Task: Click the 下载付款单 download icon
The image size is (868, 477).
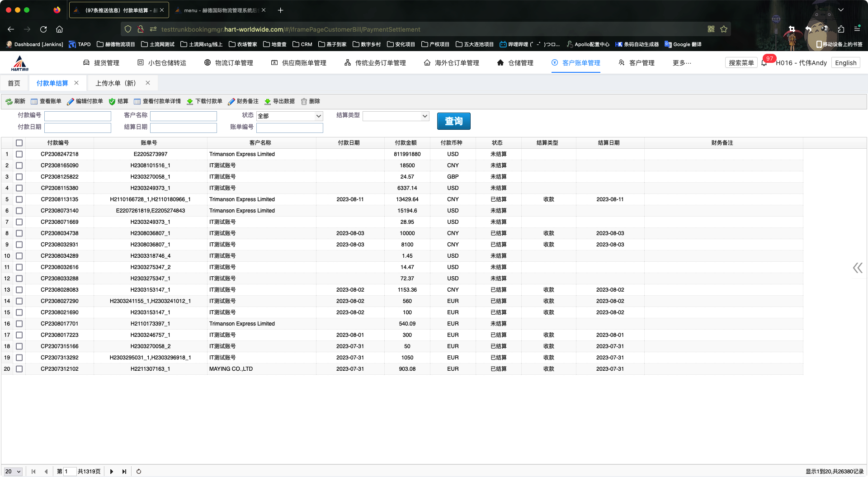Action: point(190,102)
